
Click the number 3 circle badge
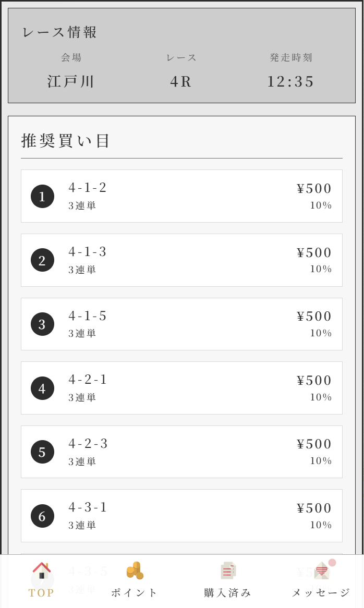(42, 324)
